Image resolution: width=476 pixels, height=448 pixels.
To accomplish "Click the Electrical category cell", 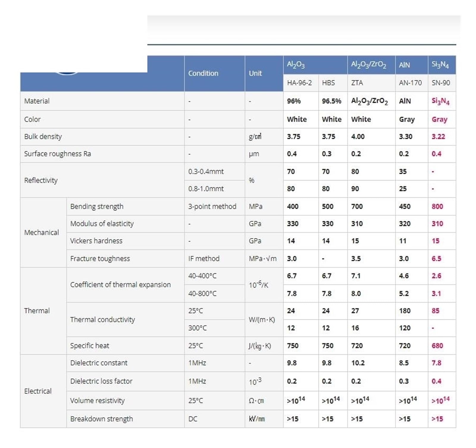I will 43,391.
